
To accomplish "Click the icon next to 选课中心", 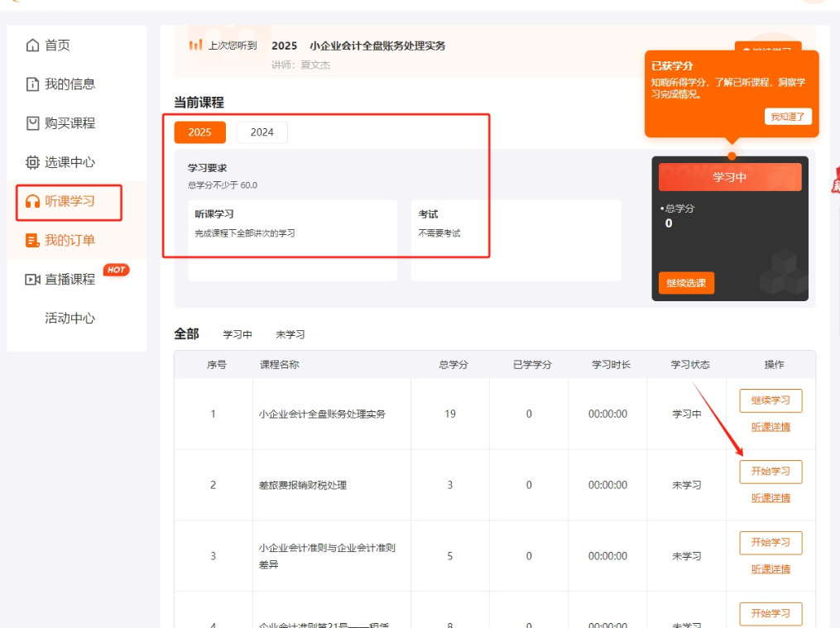I will point(31,162).
